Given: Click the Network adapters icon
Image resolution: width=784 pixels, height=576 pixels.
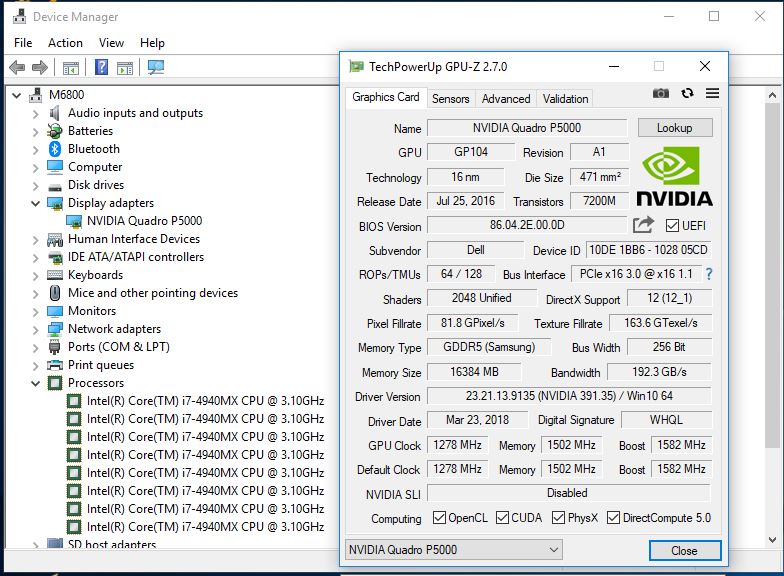Looking at the screenshot, I should 54,329.
